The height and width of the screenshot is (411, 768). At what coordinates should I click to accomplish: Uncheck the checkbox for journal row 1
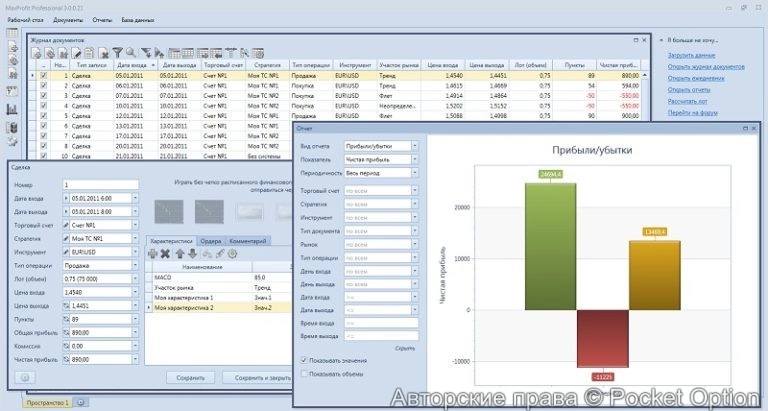coord(43,75)
